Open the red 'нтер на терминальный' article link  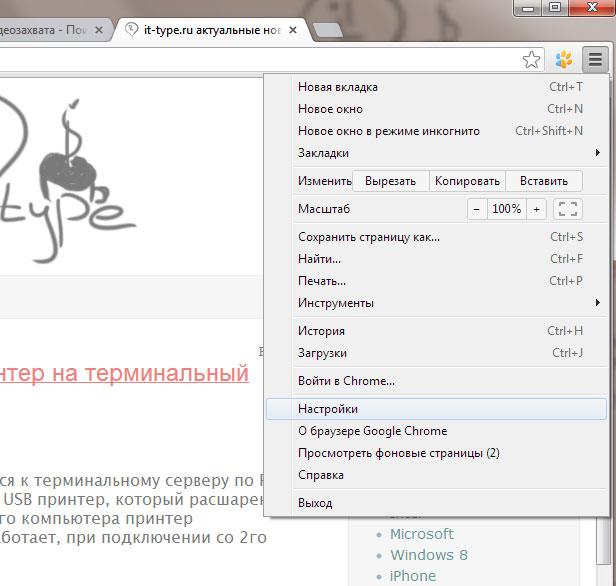pyautogui.click(x=124, y=373)
